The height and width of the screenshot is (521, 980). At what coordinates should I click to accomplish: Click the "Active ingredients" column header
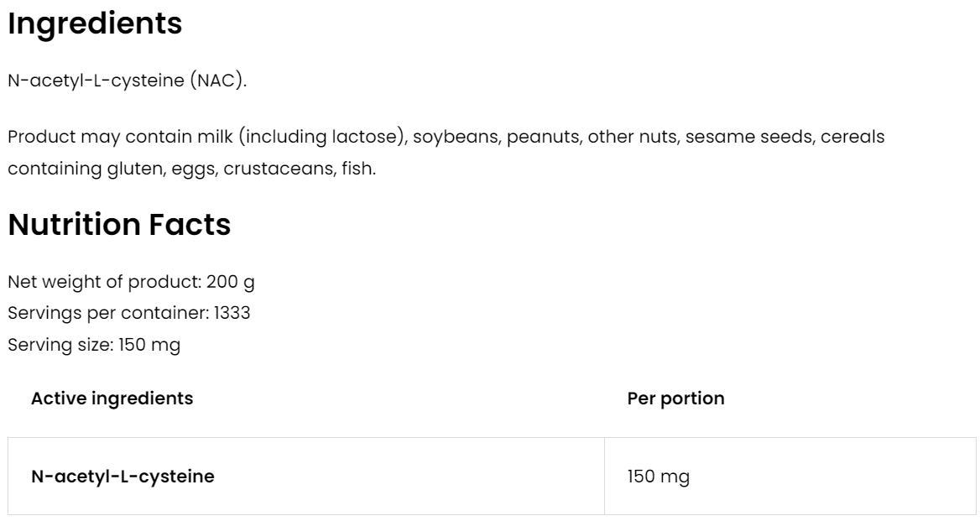click(112, 399)
